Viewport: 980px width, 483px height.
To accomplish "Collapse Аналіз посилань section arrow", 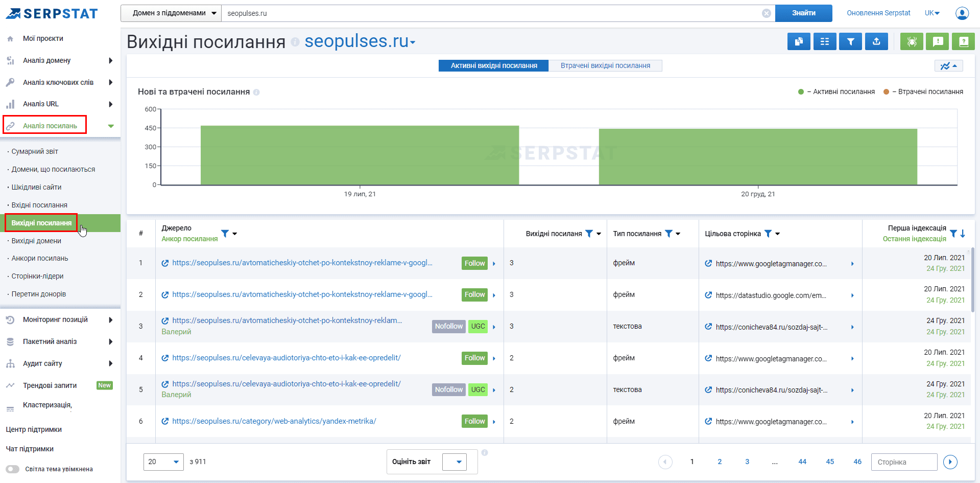I will click(x=111, y=126).
